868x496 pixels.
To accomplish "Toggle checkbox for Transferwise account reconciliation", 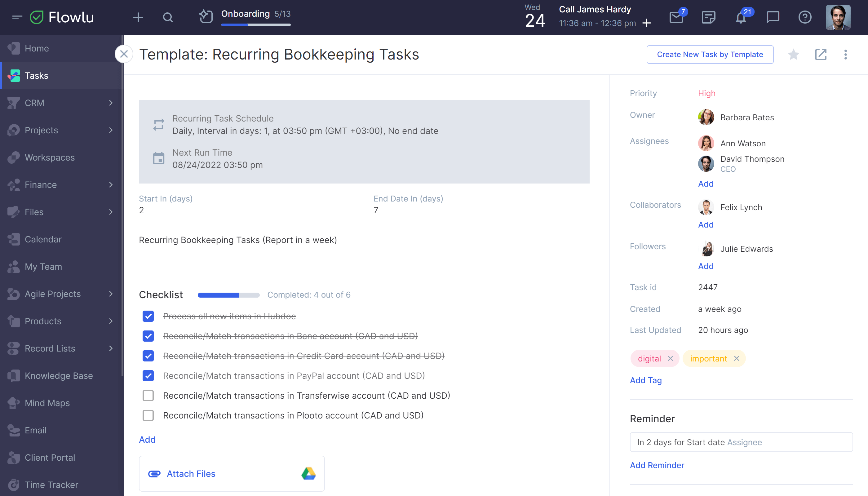I will tap(148, 395).
